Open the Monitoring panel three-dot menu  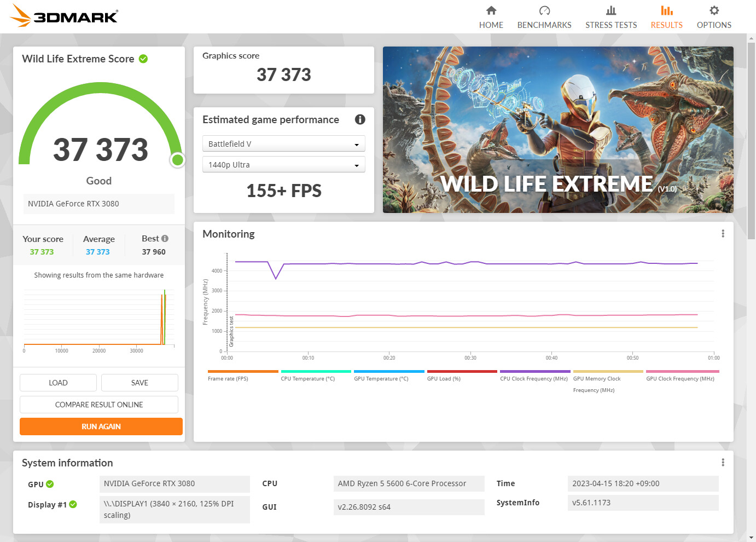tap(723, 234)
